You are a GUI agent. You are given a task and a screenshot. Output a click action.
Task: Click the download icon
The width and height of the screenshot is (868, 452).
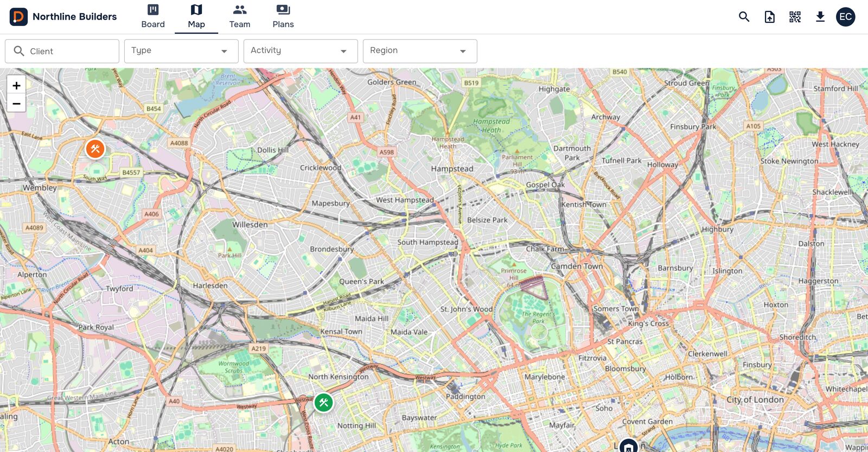(820, 17)
